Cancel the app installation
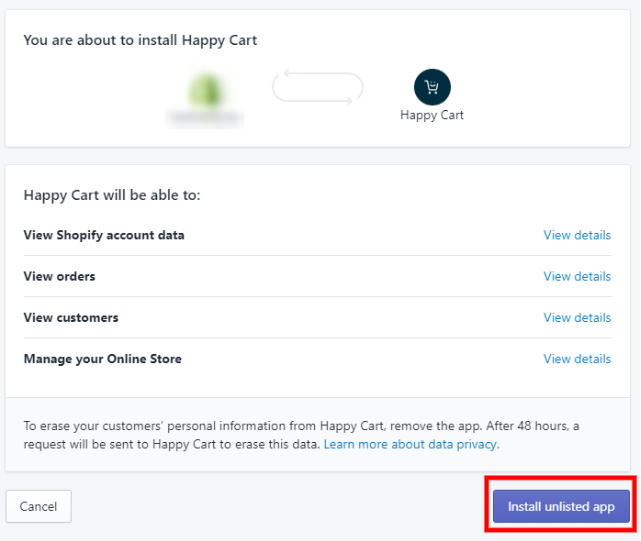641x541 pixels. tap(38, 506)
